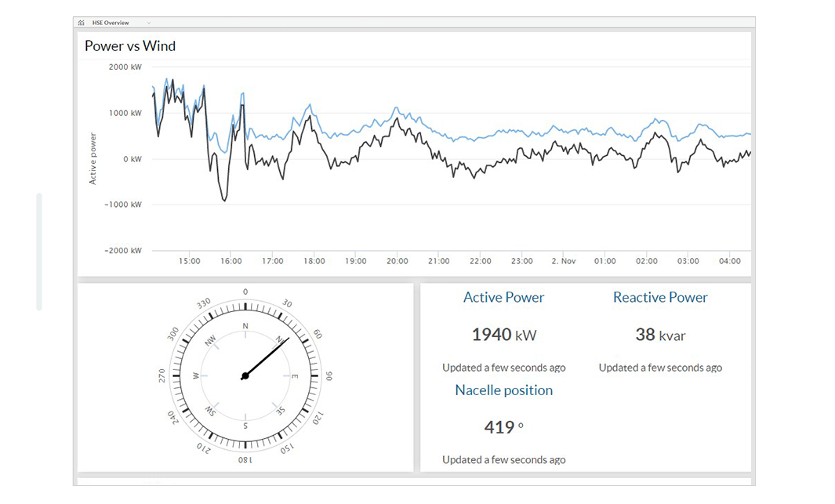Click the 419 ° nacelle position value
This screenshot has height=504, width=835.
point(504,427)
